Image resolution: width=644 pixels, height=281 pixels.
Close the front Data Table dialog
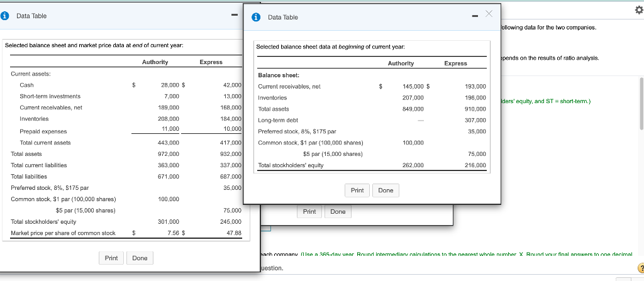[x=488, y=15]
